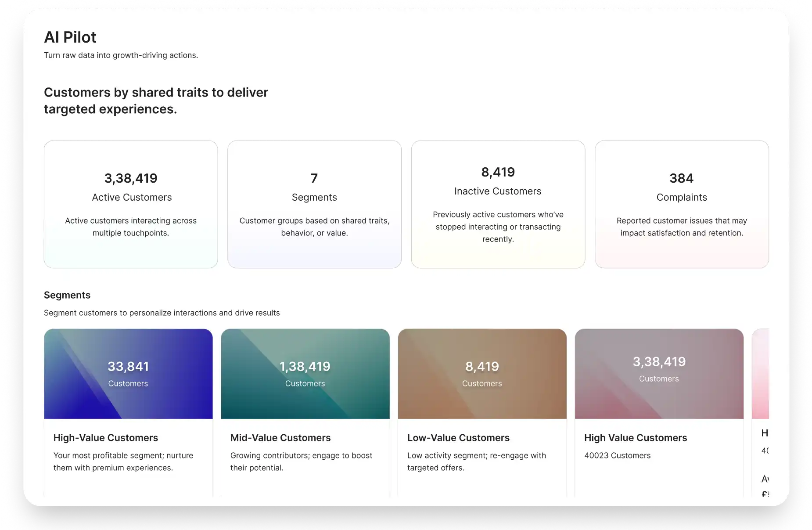Select the Active Customers count 3,38,419
The width and height of the screenshot is (812, 530).
[130, 178]
